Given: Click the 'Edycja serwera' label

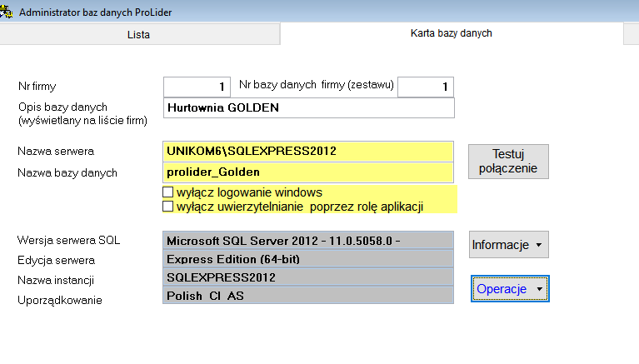Looking at the screenshot, I should pos(57,260).
